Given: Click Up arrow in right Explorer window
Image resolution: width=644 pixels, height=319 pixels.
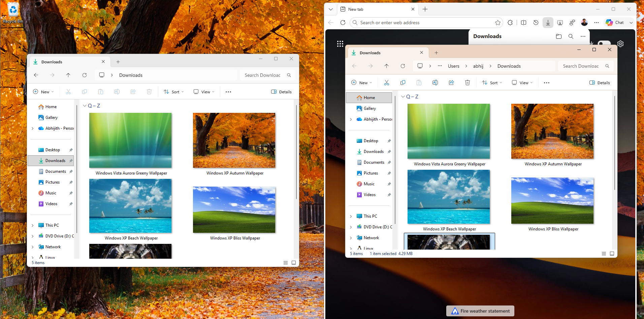Looking at the screenshot, I should tap(387, 66).
